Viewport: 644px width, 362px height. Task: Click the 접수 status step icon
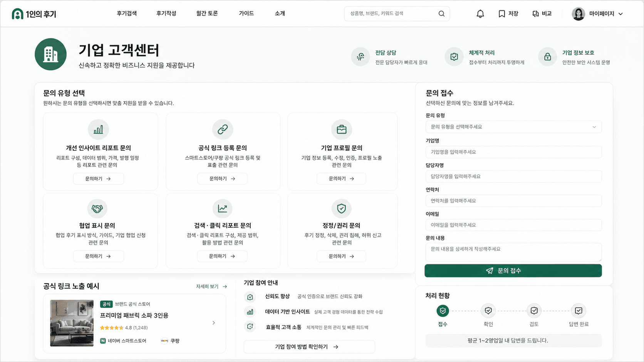(x=443, y=310)
